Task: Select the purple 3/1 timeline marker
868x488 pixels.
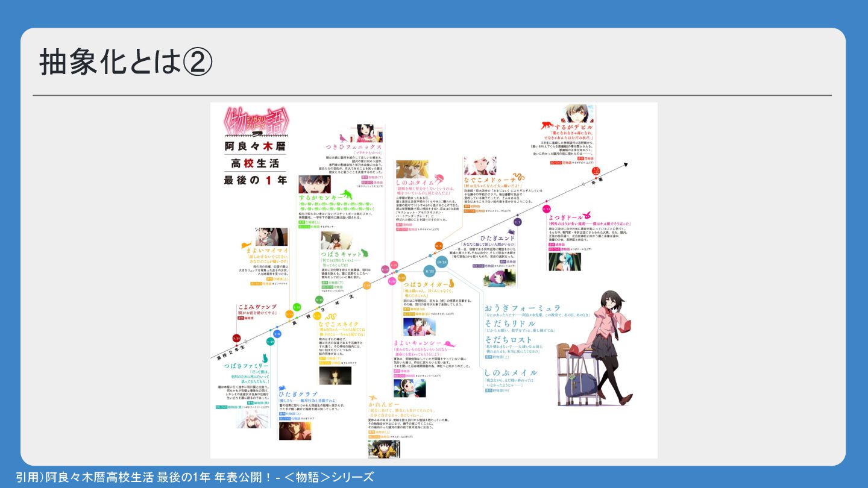Action: [517, 222]
